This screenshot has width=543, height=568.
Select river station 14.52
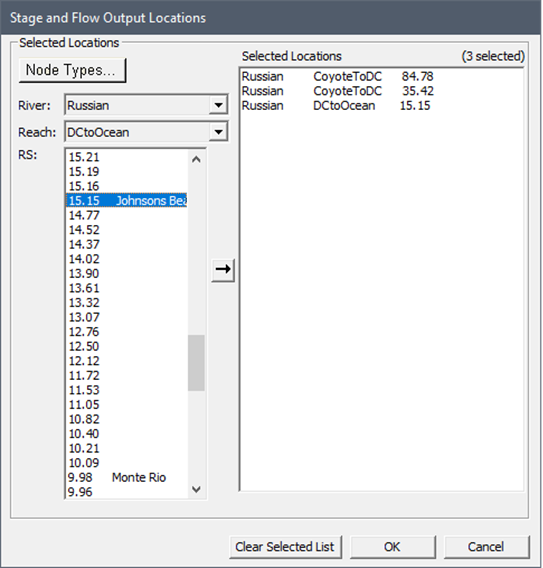[127, 230]
